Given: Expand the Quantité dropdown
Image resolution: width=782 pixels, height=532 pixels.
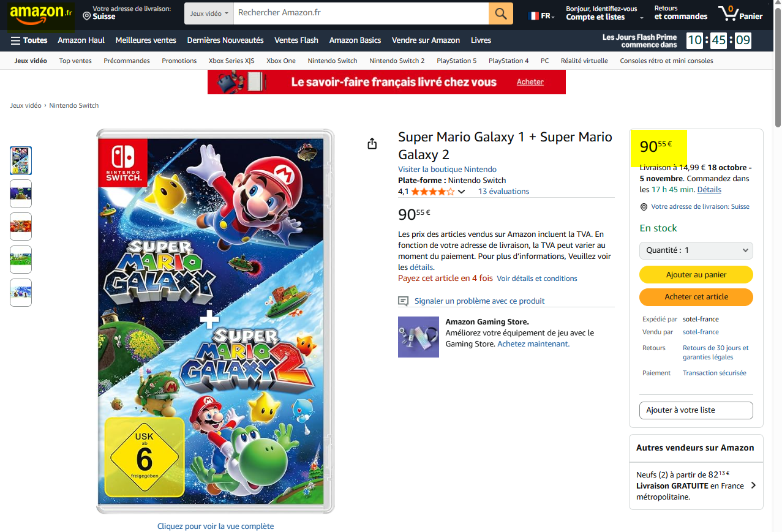Looking at the screenshot, I should point(696,250).
